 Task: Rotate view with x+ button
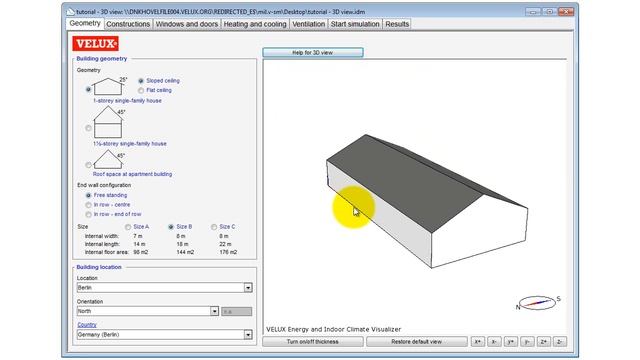[478, 342]
